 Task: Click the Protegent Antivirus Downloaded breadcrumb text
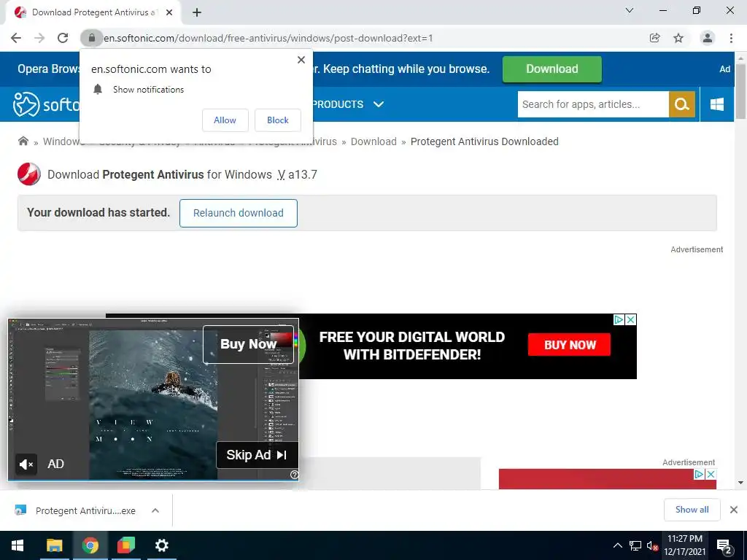484,141
